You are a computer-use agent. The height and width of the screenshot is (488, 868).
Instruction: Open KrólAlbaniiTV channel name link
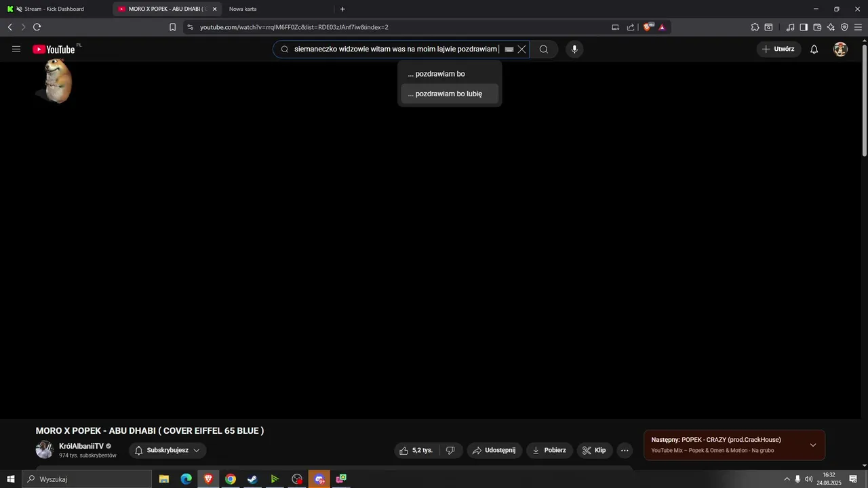(x=81, y=446)
